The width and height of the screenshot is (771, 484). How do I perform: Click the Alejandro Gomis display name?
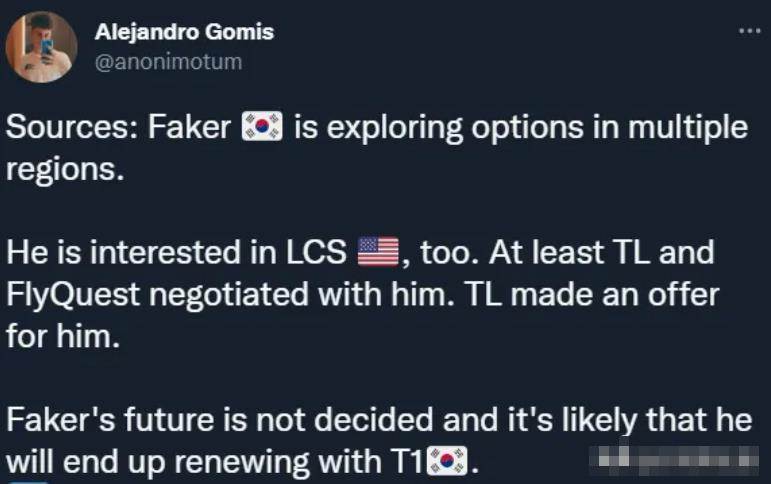click(x=184, y=32)
